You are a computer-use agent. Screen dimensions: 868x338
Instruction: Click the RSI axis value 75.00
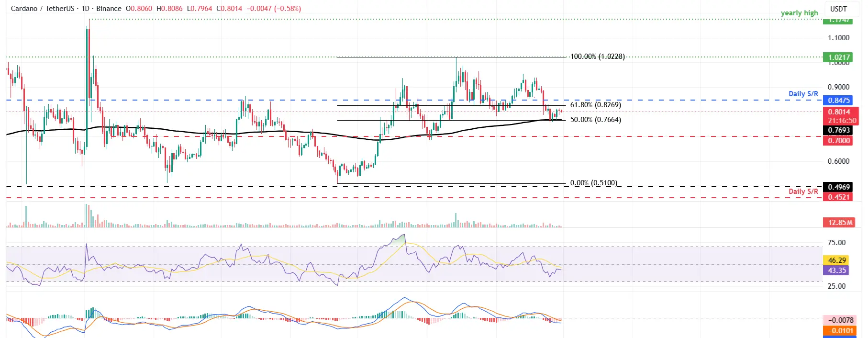coord(836,243)
